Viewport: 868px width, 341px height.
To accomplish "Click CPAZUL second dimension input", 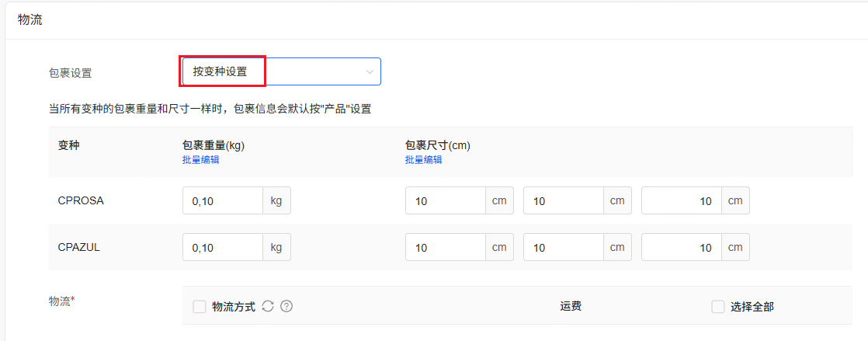I will click(564, 248).
